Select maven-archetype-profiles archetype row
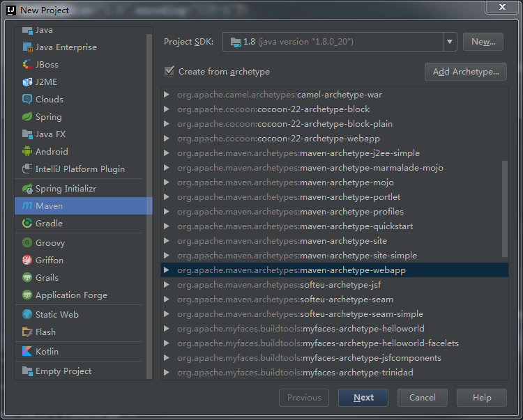 [335, 212]
